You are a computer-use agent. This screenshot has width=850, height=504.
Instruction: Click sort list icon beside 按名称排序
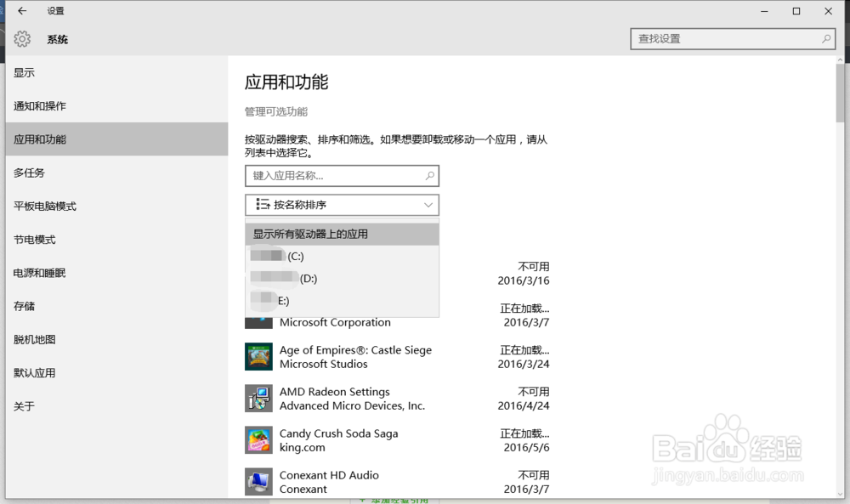click(263, 204)
